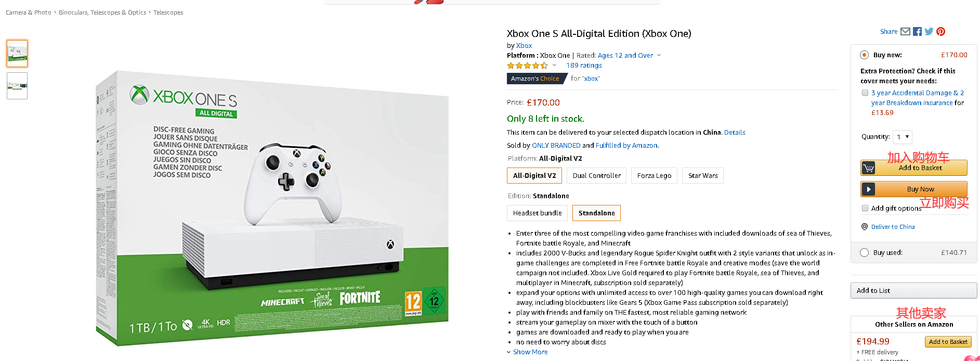The image size is (980, 361).
Task: Click the basket cart icon on Add to Basket
Action: (868, 168)
